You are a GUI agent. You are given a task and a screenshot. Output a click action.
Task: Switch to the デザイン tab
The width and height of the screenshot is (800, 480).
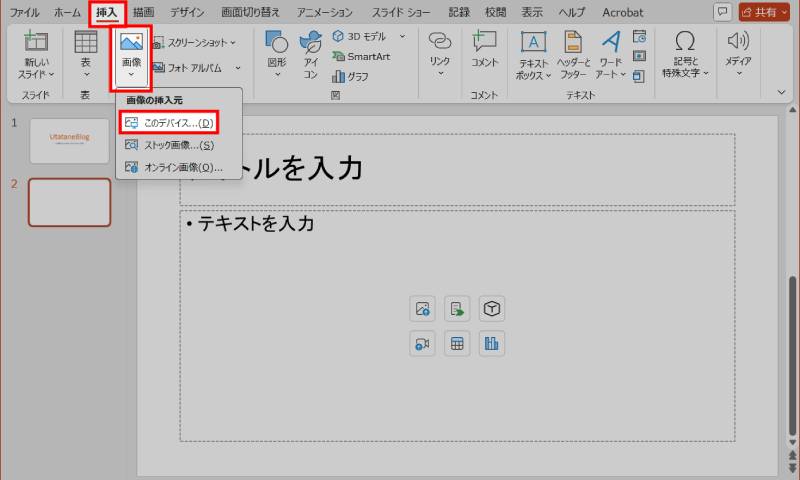click(187, 12)
